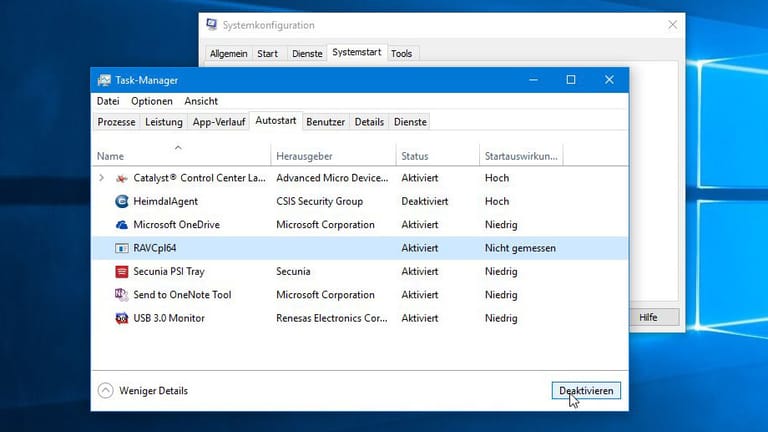Click the Task-Manager title bar icon
Screen dimensions: 768x432
(104, 80)
